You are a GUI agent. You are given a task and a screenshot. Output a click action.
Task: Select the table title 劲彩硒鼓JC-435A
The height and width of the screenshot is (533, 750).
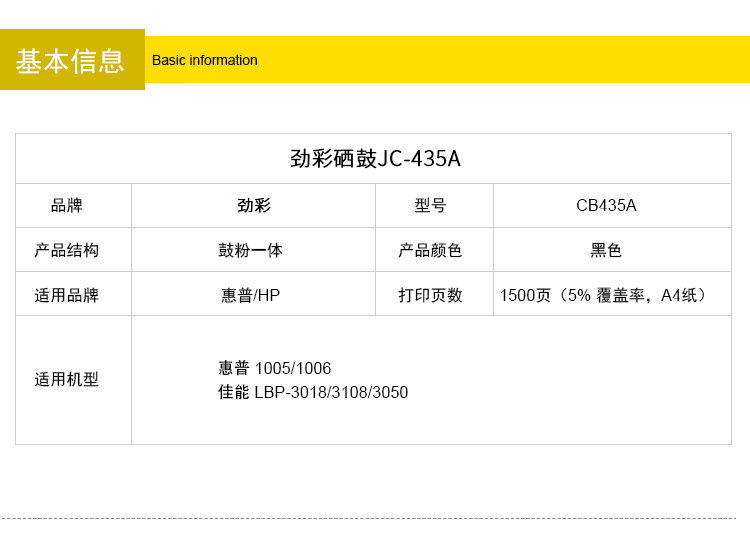(374, 159)
